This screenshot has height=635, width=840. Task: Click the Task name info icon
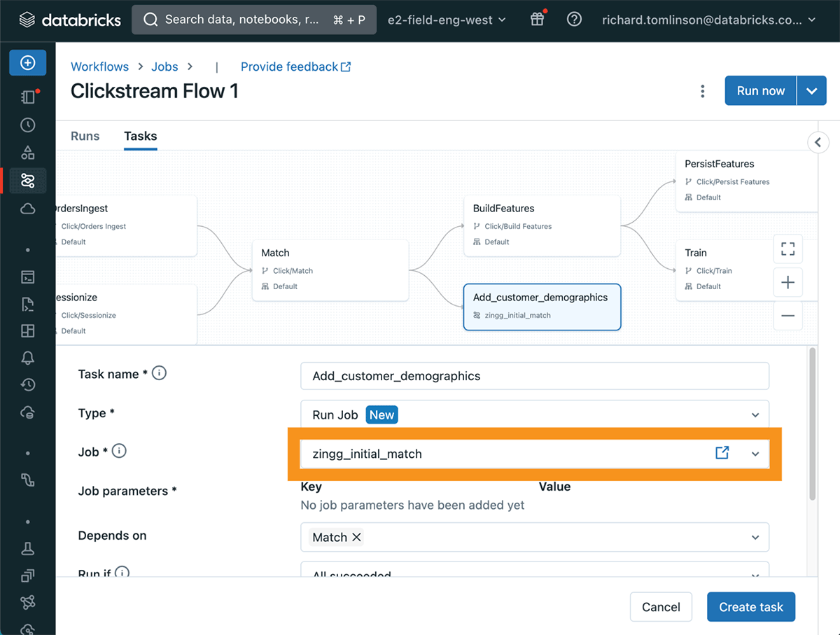tap(160, 373)
